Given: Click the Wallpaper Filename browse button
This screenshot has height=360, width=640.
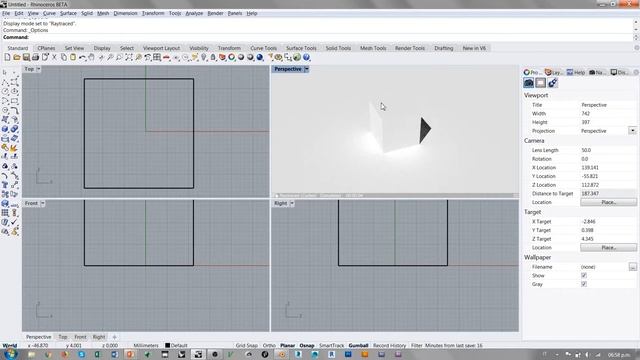Looking at the screenshot, I should pos(632,267).
